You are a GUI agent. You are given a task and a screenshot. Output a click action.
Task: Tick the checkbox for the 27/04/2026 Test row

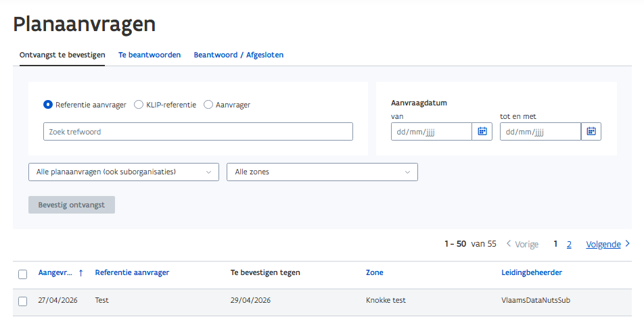(22, 301)
